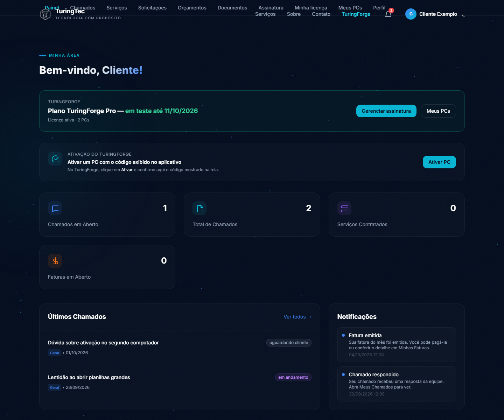The height and width of the screenshot is (420, 504).
Task: Open the Perfil menu item
Action: [379, 8]
